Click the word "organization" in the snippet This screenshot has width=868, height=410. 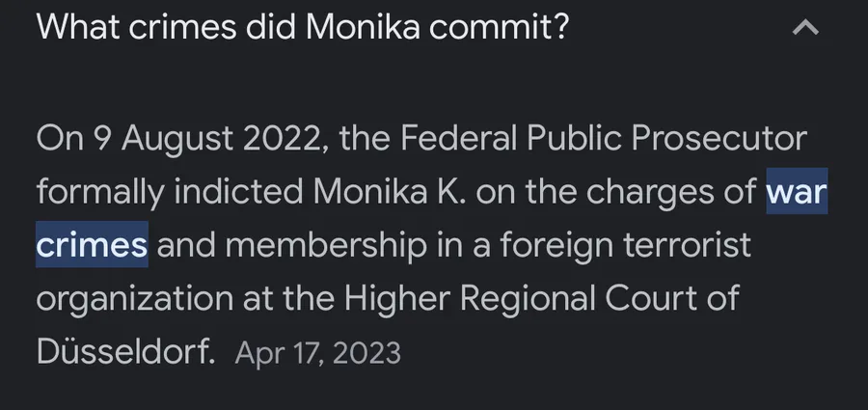[135, 299]
